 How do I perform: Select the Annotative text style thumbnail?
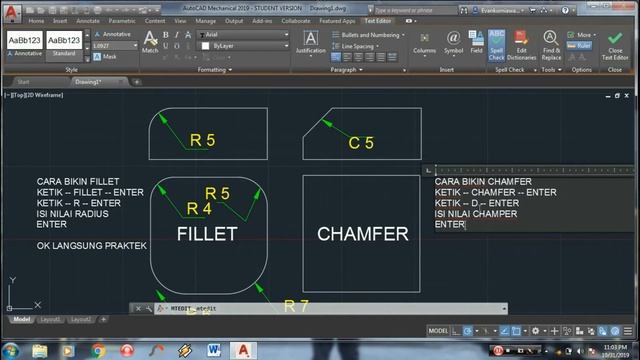point(24,44)
